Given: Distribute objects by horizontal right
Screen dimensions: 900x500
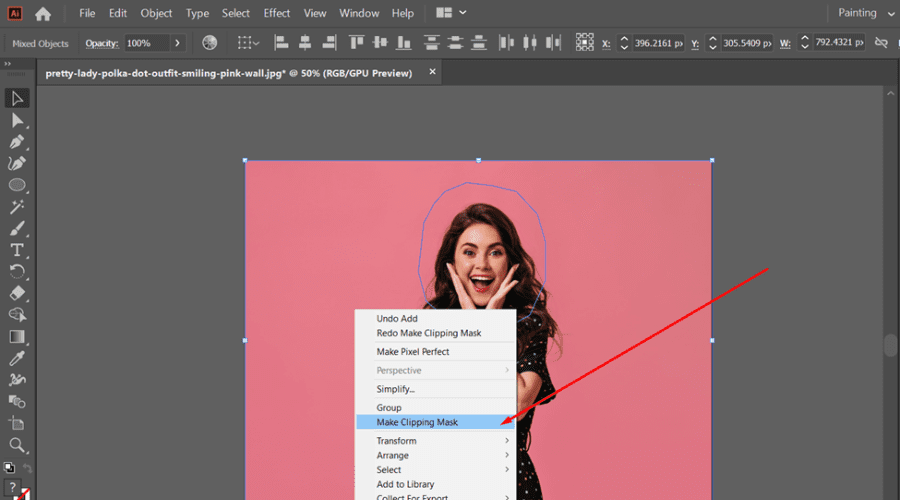Looking at the screenshot, I should point(553,42).
